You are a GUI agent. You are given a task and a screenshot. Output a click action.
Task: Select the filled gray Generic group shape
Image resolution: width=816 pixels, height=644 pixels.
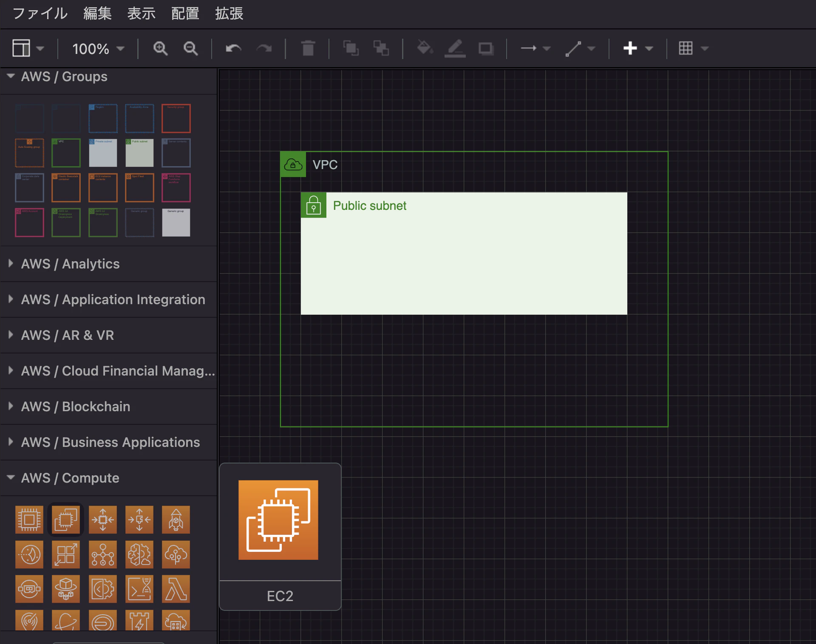coord(176,222)
